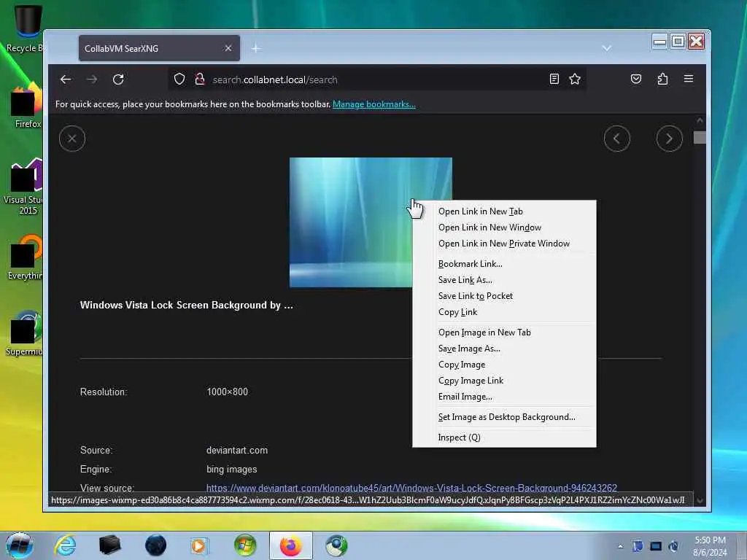The image size is (747, 560).
Task: Show next image with right chevron circle
Action: pos(670,139)
